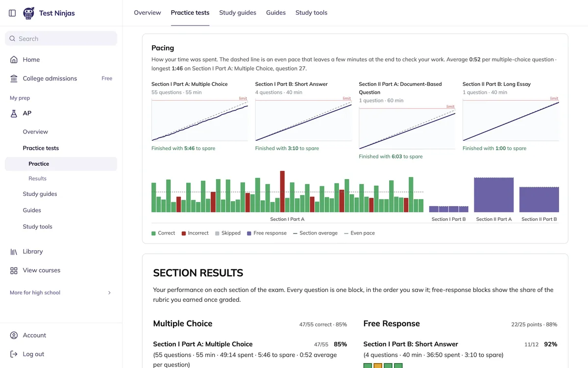Collapse the sidebar using panel icon
This screenshot has height=368, width=588.
pyautogui.click(x=13, y=13)
